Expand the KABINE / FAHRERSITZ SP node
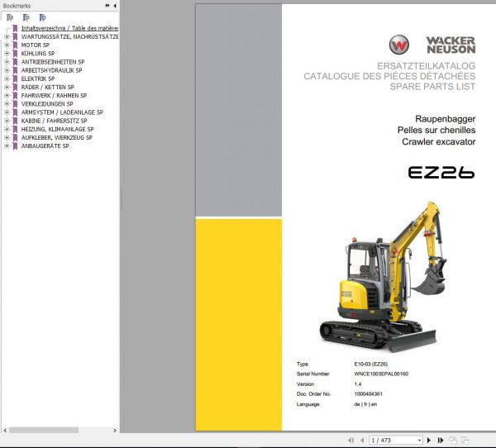The height and width of the screenshot is (448, 496). click(7, 121)
